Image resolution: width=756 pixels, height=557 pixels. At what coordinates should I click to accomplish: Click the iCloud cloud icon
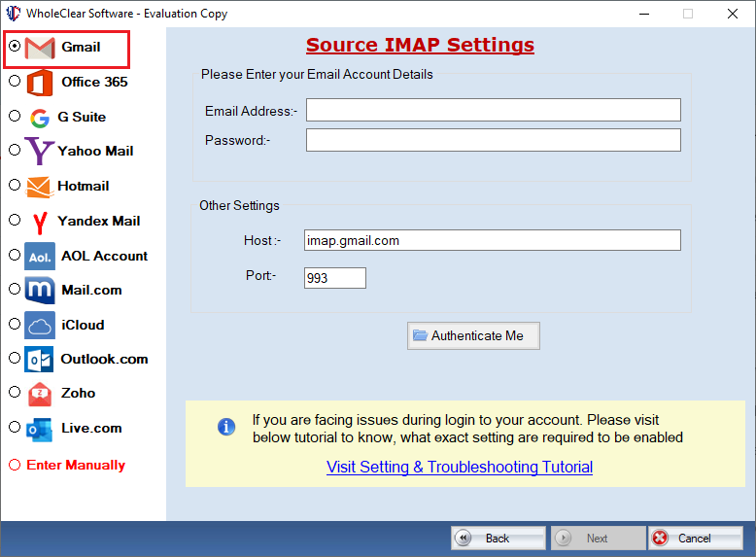[x=40, y=325]
